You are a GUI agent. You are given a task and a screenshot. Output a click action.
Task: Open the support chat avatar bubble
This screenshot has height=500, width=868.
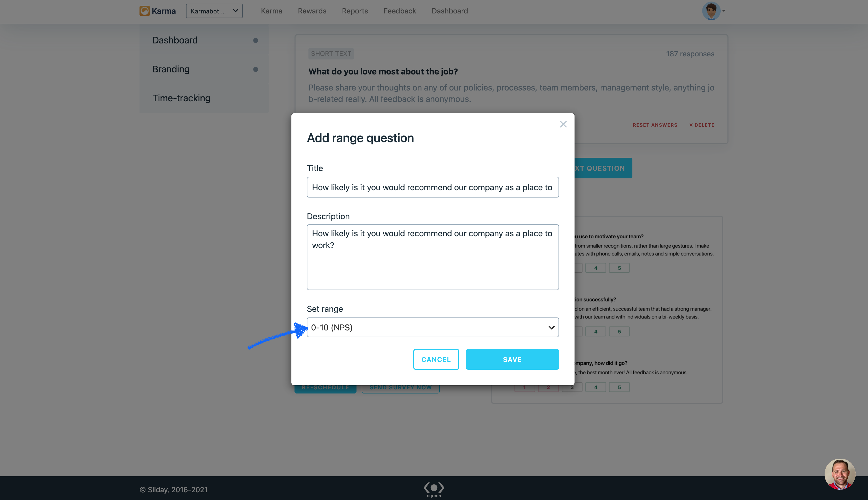point(840,474)
